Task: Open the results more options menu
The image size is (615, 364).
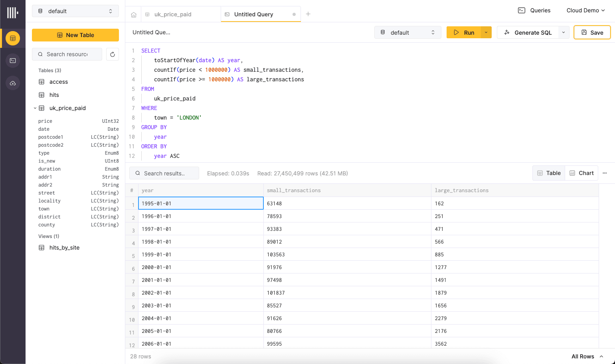Action: (605, 173)
